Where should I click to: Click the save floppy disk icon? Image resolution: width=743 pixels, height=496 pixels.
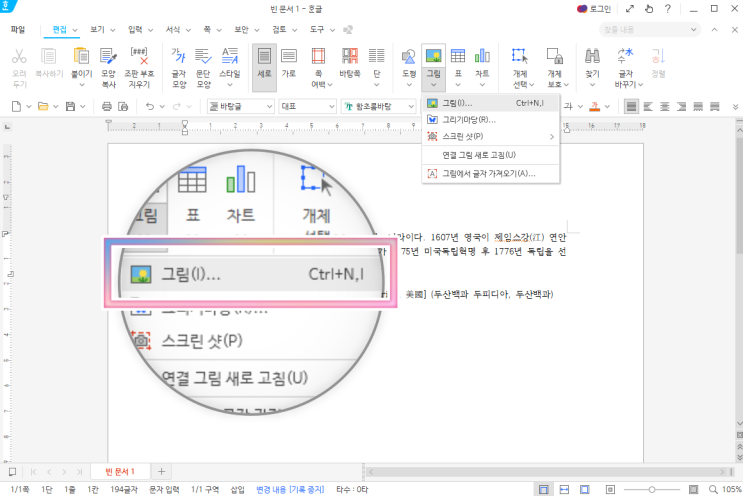tap(70, 106)
